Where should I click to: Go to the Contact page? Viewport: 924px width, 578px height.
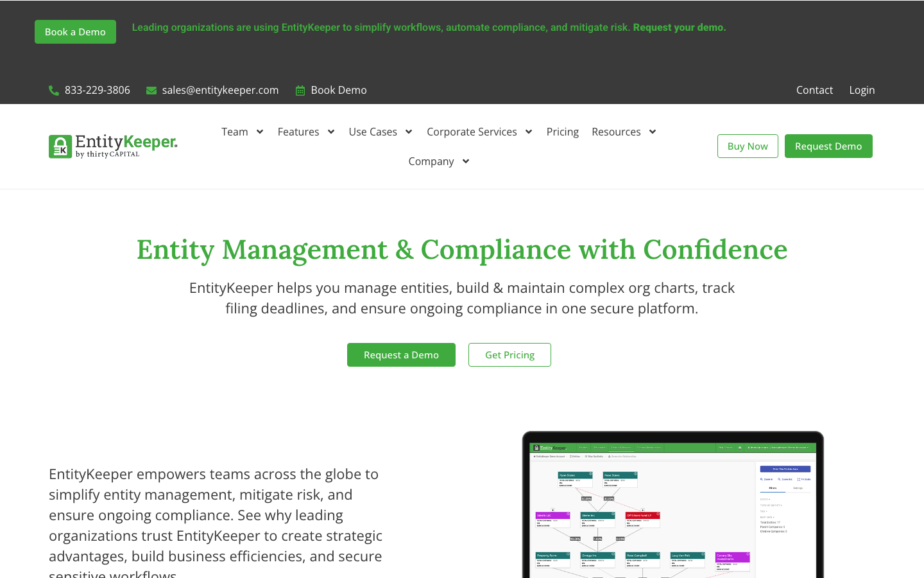pyautogui.click(x=814, y=90)
